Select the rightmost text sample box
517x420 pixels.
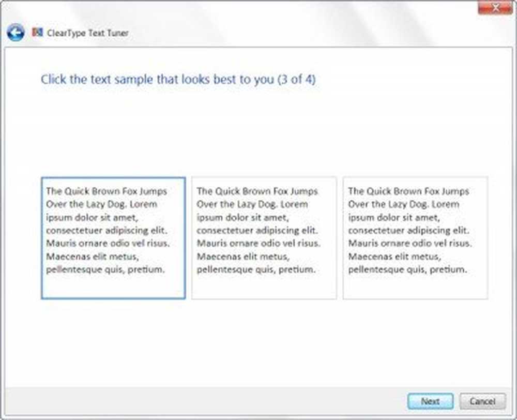tap(416, 238)
